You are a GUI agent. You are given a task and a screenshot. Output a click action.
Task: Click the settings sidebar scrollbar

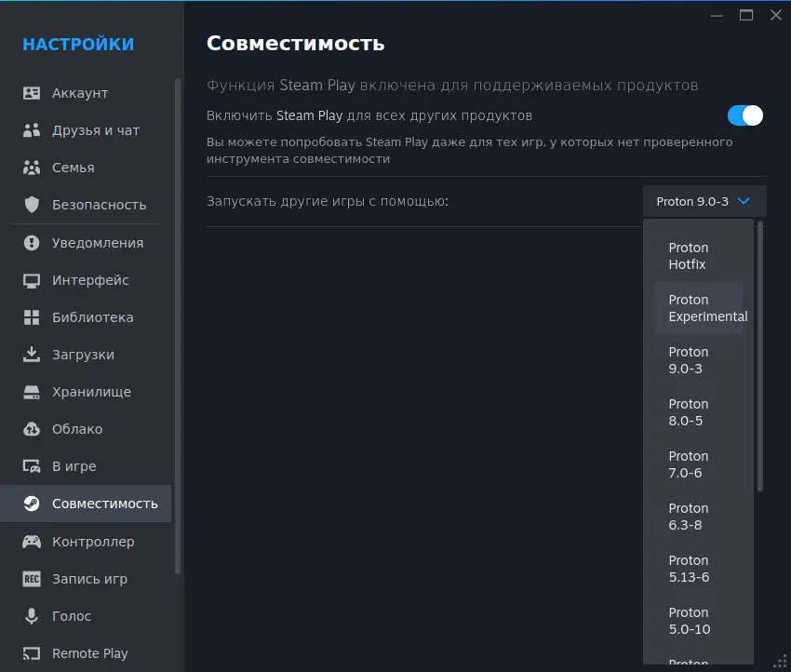178,326
